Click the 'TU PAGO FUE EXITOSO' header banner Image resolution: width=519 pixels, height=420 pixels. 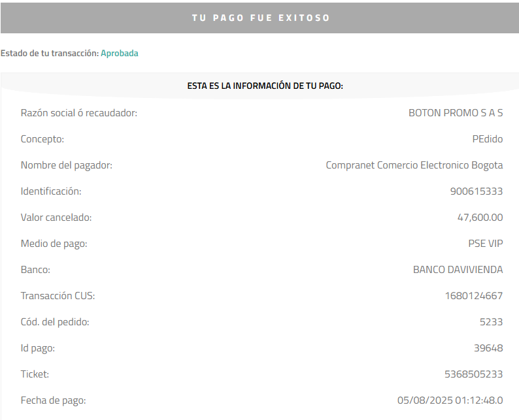click(260, 18)
